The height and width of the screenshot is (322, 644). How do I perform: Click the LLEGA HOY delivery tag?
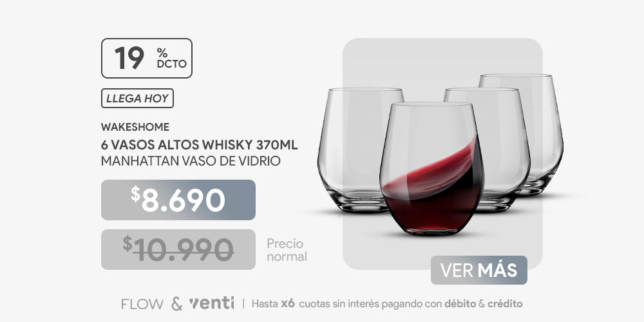(137, 99)
